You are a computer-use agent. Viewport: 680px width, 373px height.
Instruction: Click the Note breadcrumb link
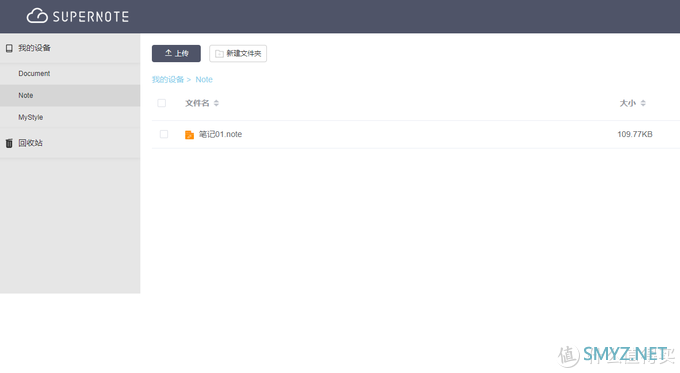(x=204, y=79)
